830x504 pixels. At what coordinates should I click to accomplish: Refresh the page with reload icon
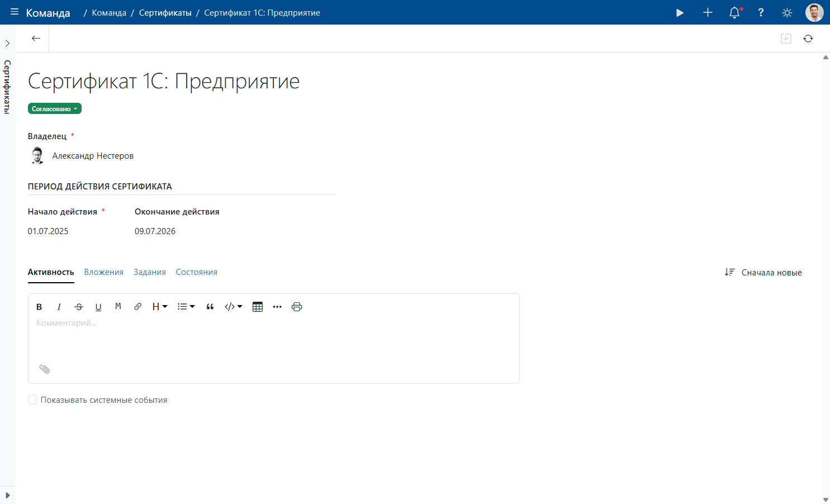point(808,39)
